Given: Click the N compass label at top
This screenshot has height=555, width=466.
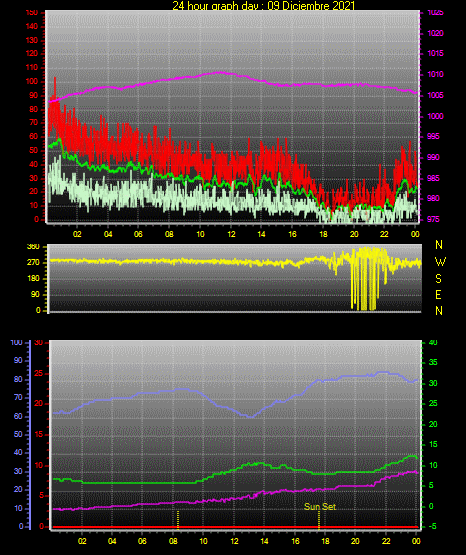Looking at the screenshot, I should (439, 245).
